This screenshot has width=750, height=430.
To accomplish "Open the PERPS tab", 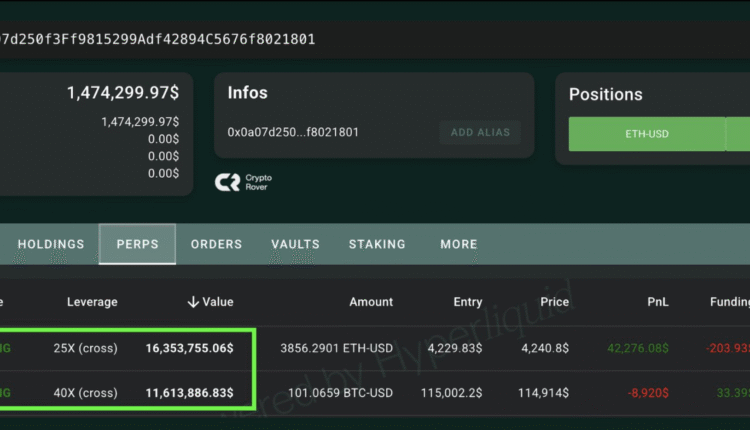I will pos(137,244).
